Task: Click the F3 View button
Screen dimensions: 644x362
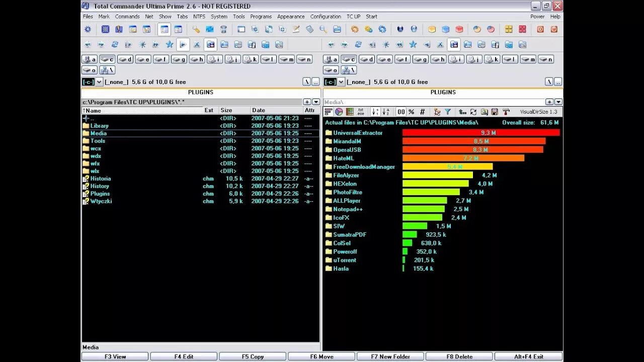Action: point(115,356)
